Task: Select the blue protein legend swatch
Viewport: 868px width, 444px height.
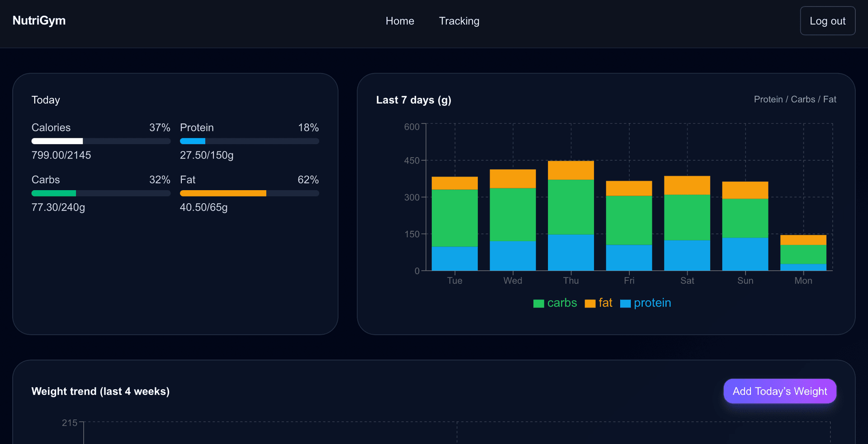Action: pos(625,303)
